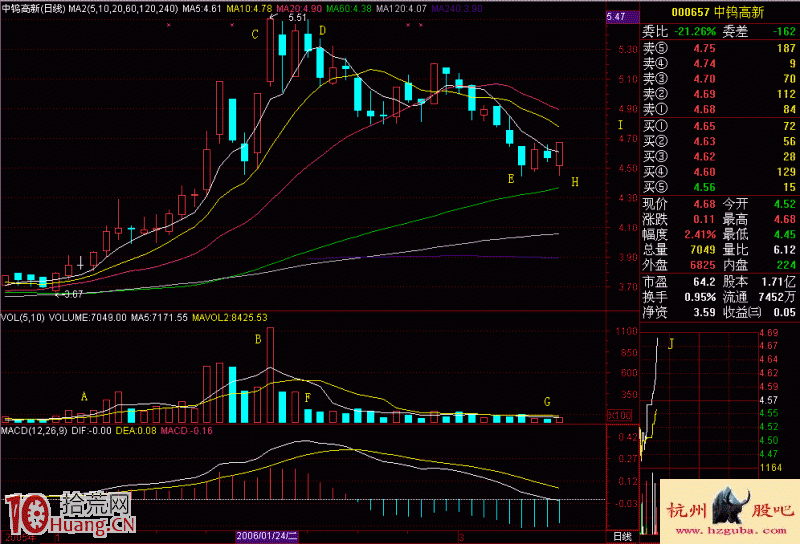Select the MA120:4.07 moving average label

point(401,9)
